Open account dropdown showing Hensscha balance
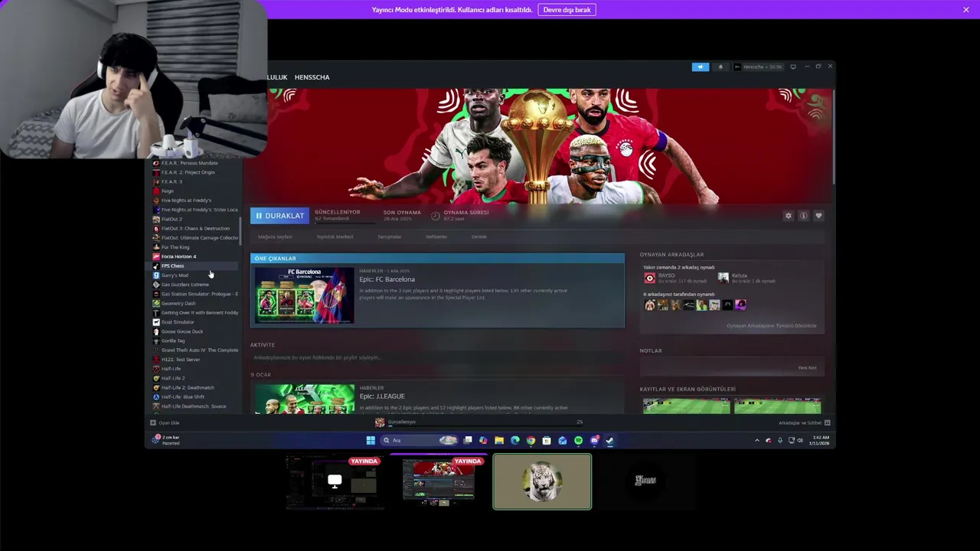980x551 pixels. point(758,67)
